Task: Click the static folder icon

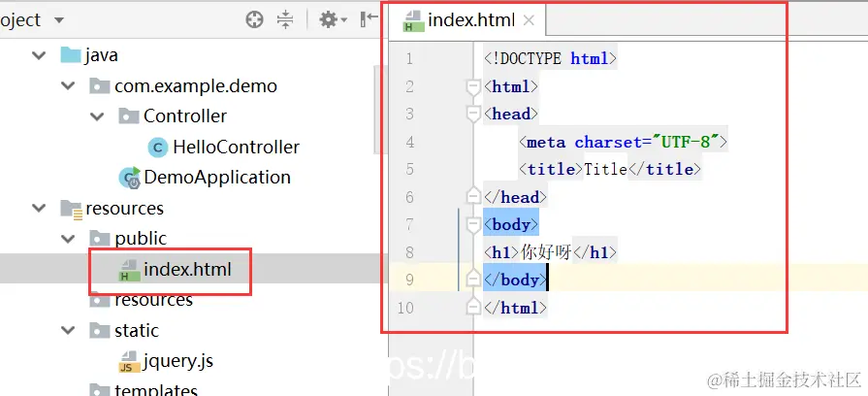Action: (x=100, y=331)
